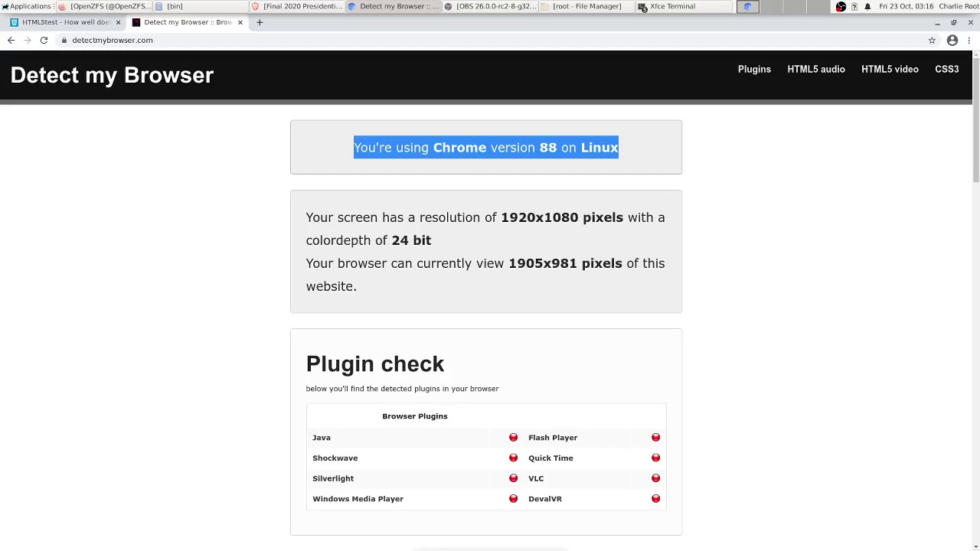Click the DevalVR label
980x551 pixels.
pyautogui.click(x=545, y=499)
